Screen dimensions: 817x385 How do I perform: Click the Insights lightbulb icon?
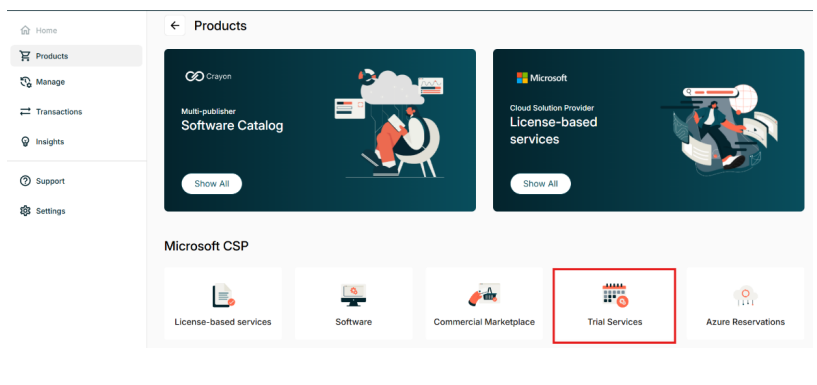click(25, 142)
